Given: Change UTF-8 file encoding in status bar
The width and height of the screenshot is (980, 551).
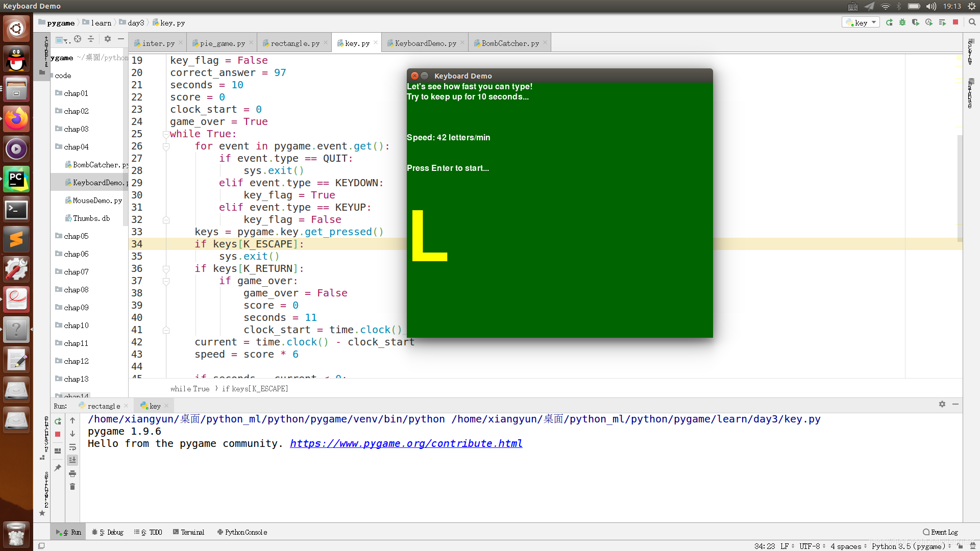Looking at the screenshot, I should [x=813, y=546].
